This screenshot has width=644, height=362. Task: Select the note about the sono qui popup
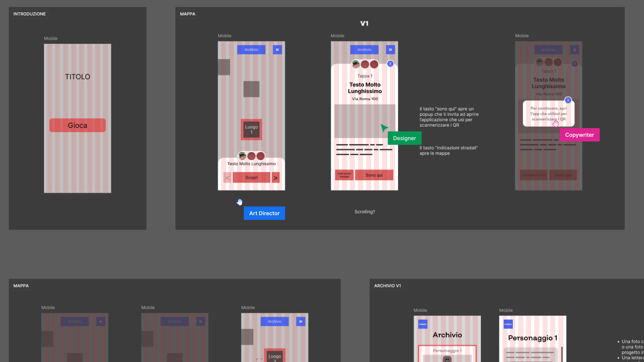tap(449, 117)
